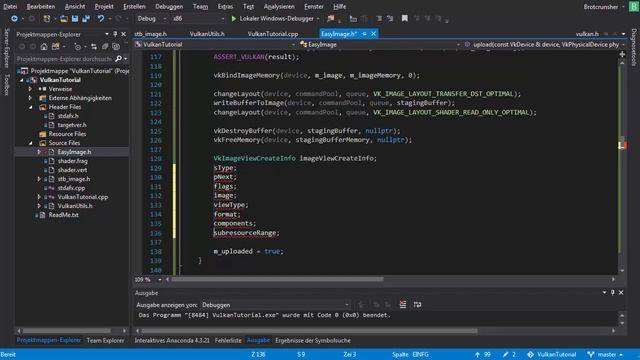
Task: Close the EasyImage.h tab
Action: [373, 34]
